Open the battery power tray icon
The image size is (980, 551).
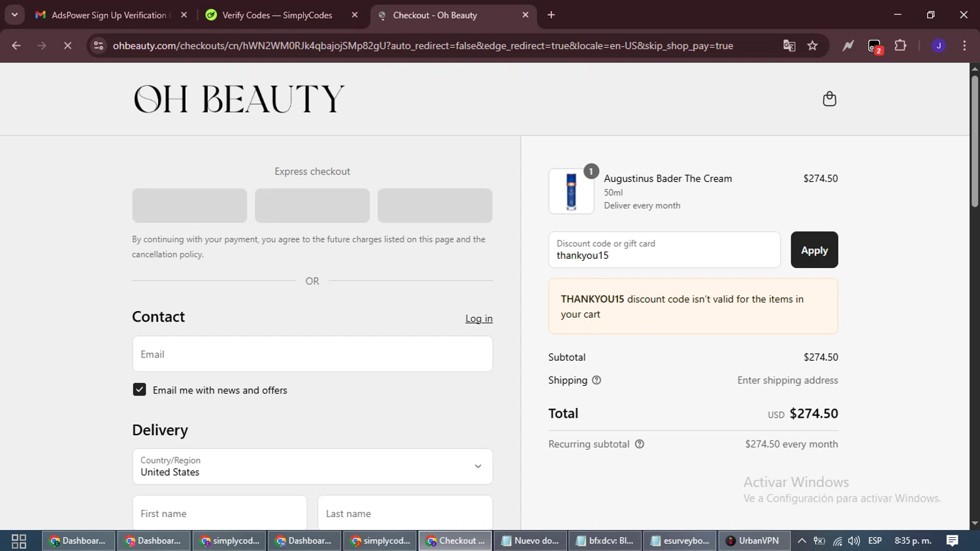(819, 541)
